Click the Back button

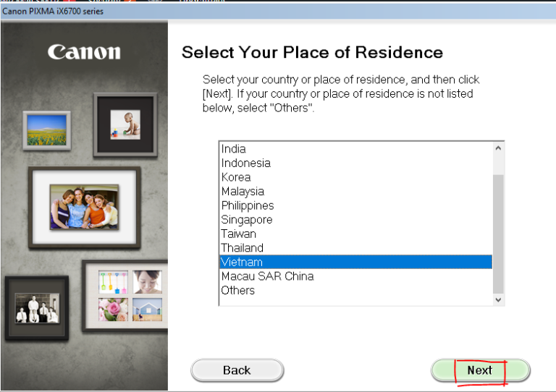click(x=237, y=370)
